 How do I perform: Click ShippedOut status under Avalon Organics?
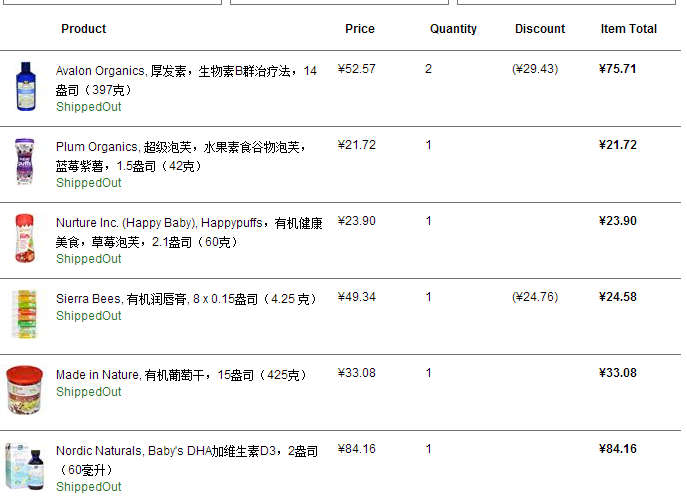pos(88,107)
